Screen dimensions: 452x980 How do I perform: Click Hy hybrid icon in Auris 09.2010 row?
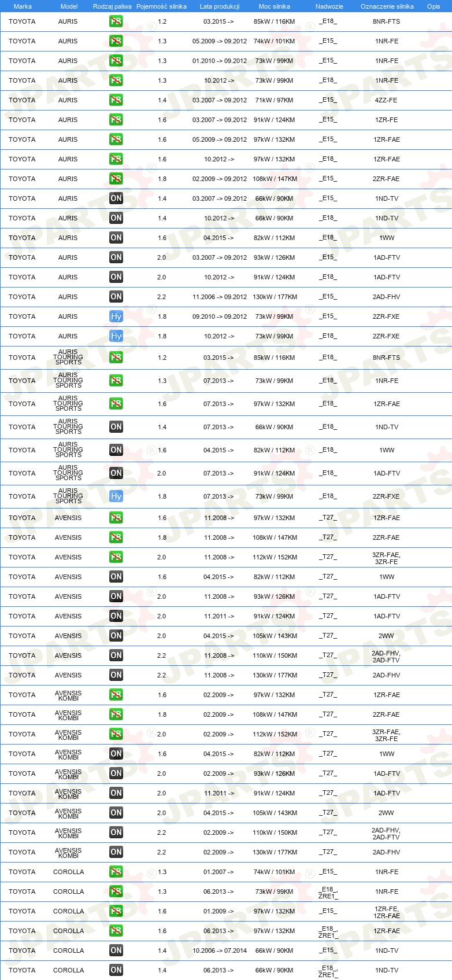(x=116, y=316)
